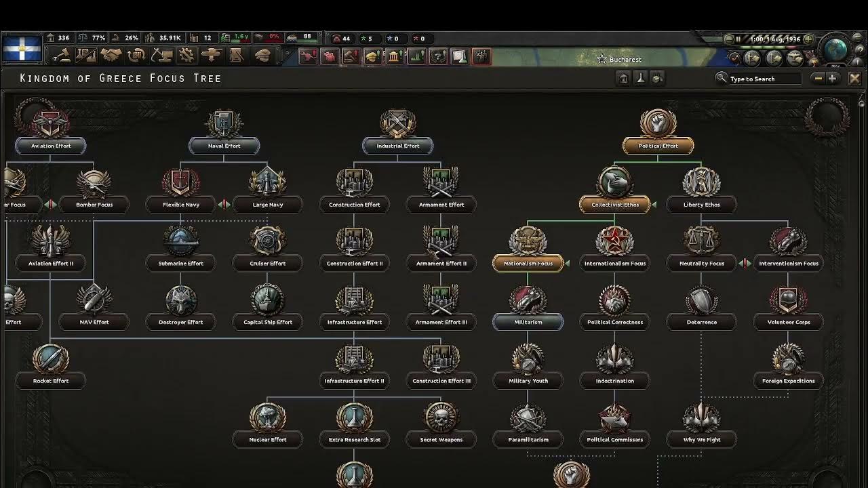This screenshot has width=868, height=488.
Task: Select the Cruiser Effort icon
Action: click(x=267, y=240)
